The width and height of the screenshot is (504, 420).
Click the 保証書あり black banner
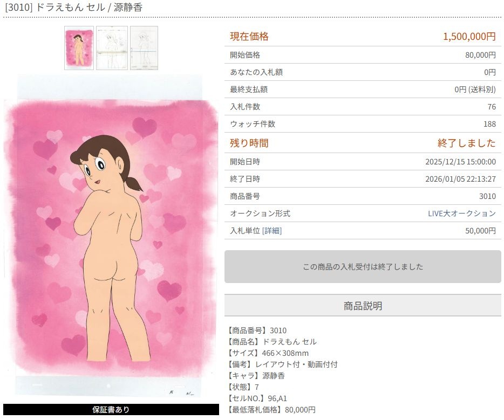[111, 409]
